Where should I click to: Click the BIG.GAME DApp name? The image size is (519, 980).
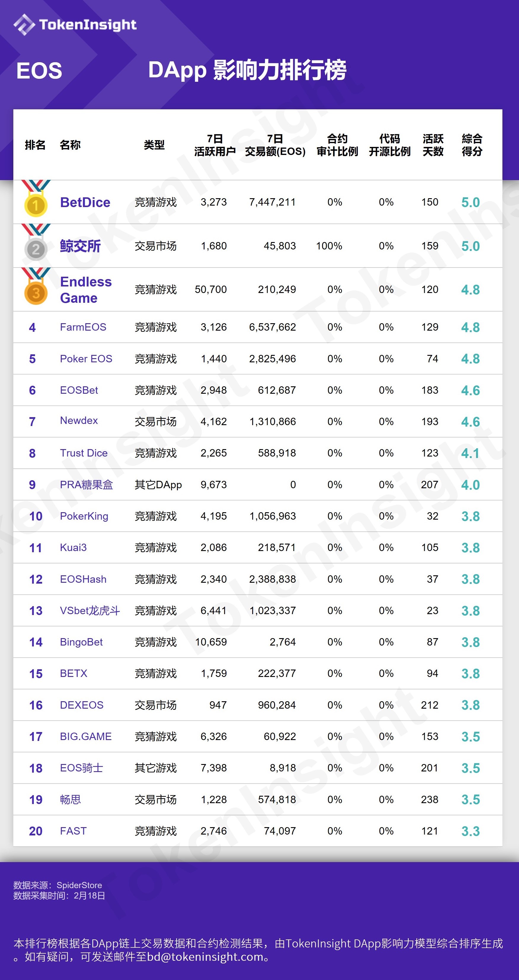click(86, 736)
